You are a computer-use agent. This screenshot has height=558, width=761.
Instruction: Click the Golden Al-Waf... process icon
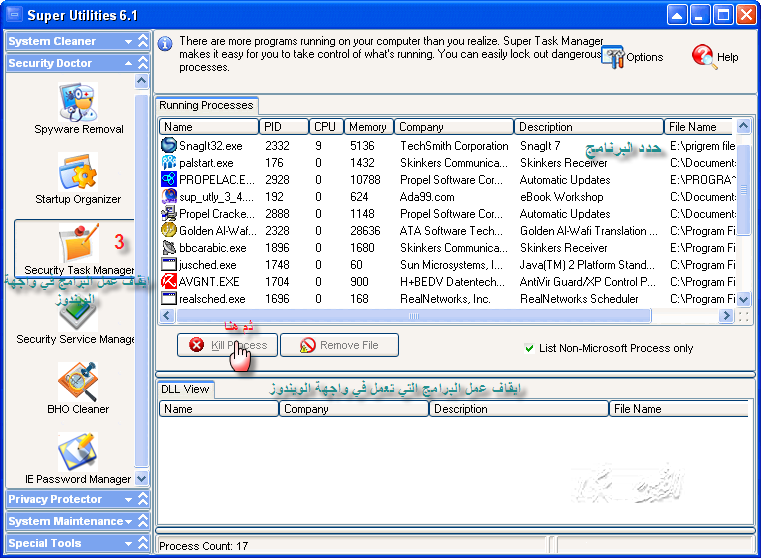pyautogui.click(x=168, y=230)
